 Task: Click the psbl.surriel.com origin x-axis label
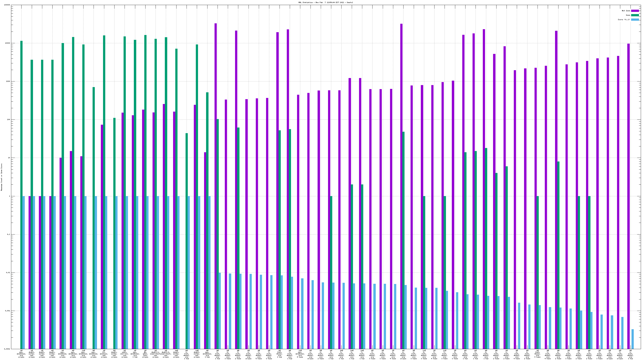(x=125, y=354)
